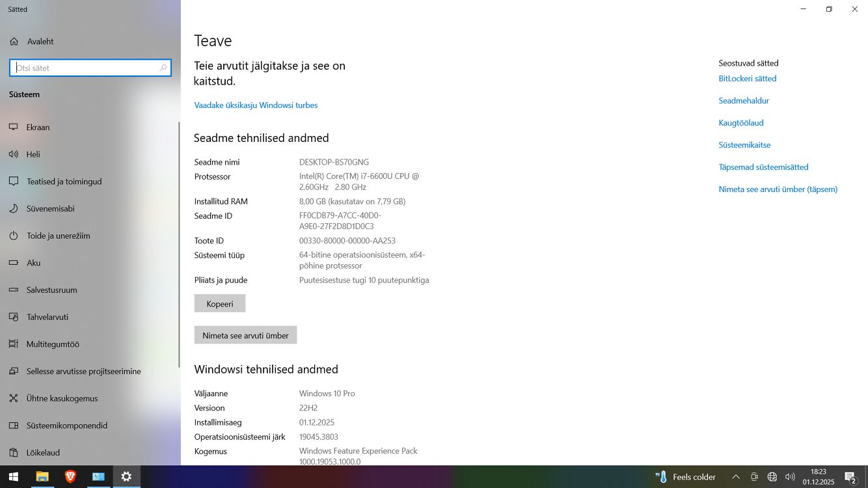868x488 pixels.
Task: Click the Aku battery icon
Action: [x=14, y=263]
